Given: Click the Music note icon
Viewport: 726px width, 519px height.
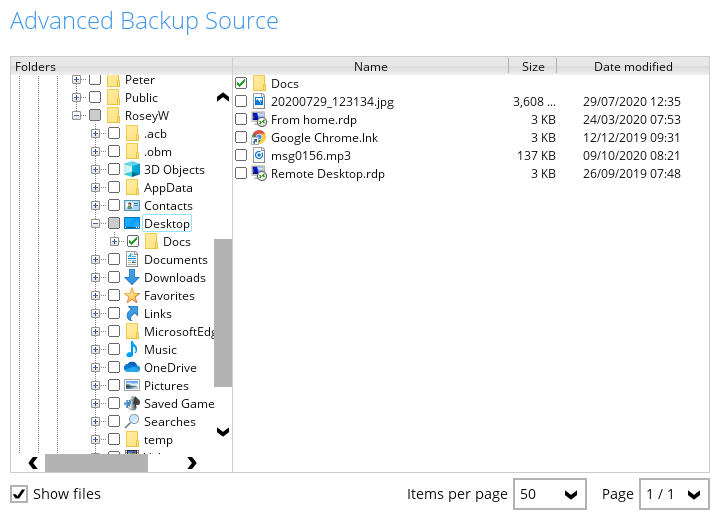Looking at the screenshot, I should point(131,350).
